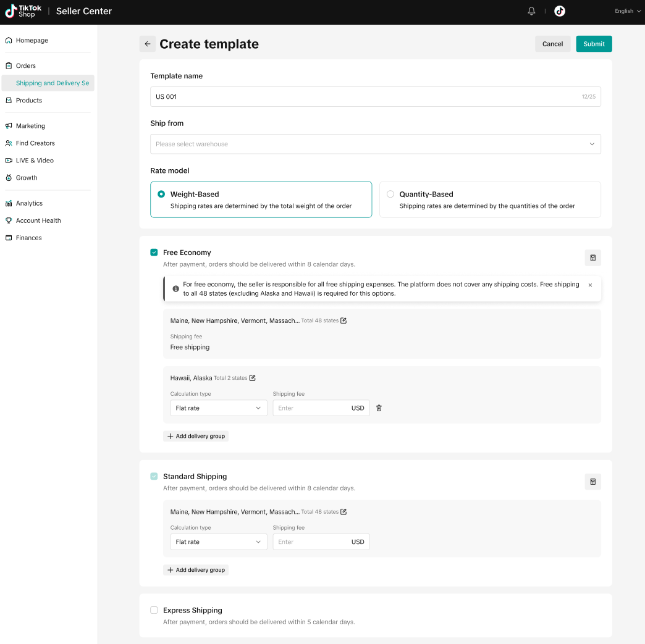Open the English language dropdown
645x644 pixels.
tap(628, 11)
